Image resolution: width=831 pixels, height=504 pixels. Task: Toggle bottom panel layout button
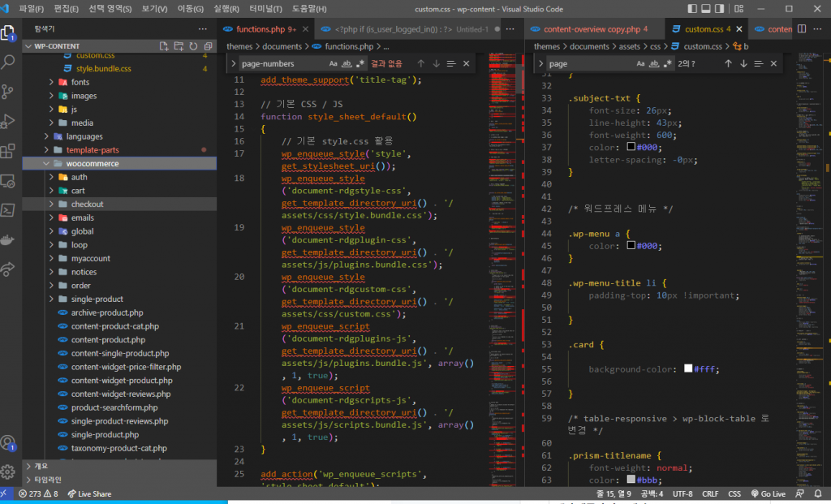(x=706, y=8)
